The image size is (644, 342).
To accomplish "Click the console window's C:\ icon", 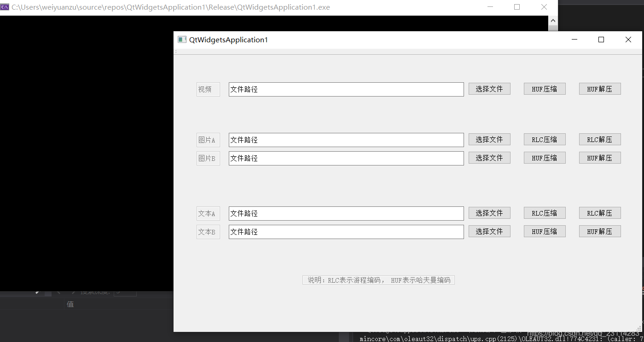I will point(5,7).
